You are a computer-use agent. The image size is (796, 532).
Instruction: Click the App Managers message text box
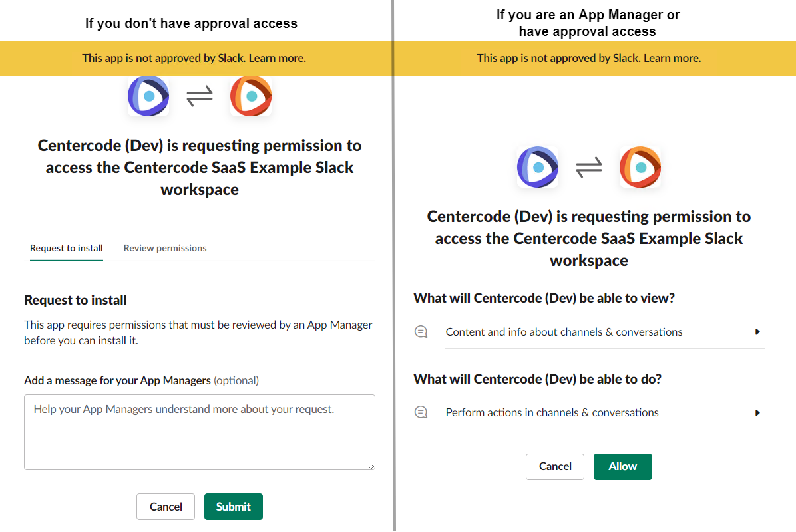[200, 432]
